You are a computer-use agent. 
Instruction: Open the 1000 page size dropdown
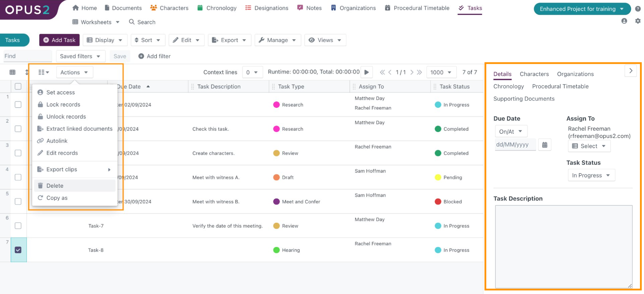click(441, 72)
